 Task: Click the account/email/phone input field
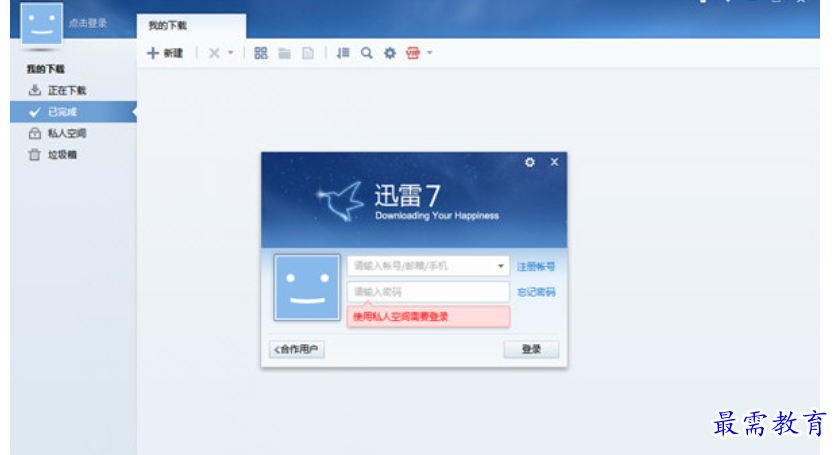point(428,266)
